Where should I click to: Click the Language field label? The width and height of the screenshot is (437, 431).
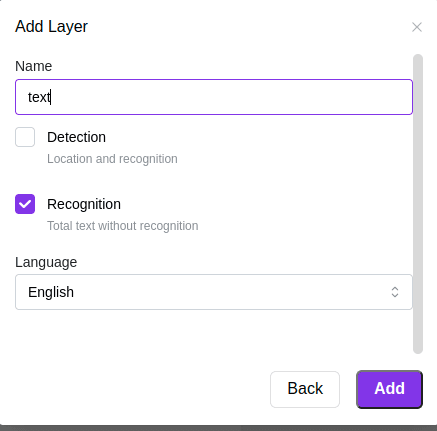click(46, 262)
